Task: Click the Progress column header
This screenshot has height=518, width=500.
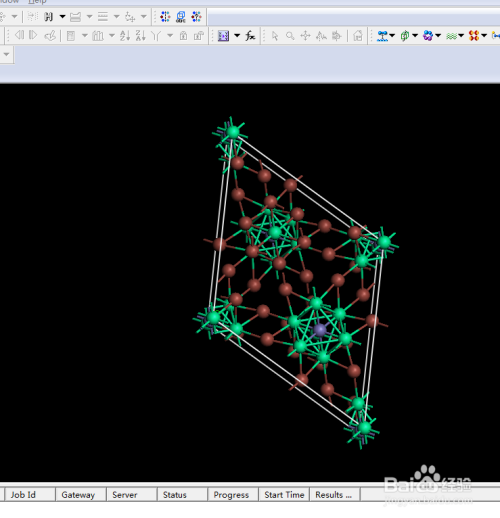Action: [x=233, y=495]
